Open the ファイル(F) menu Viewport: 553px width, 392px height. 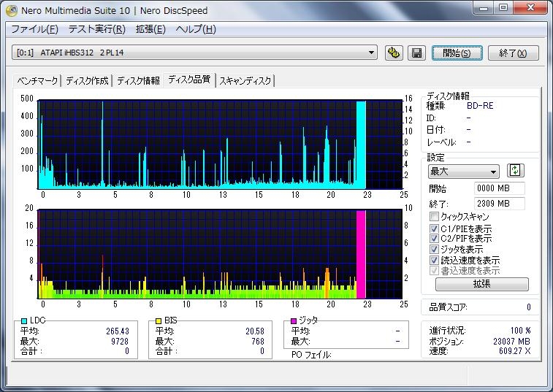click(34, 29)
